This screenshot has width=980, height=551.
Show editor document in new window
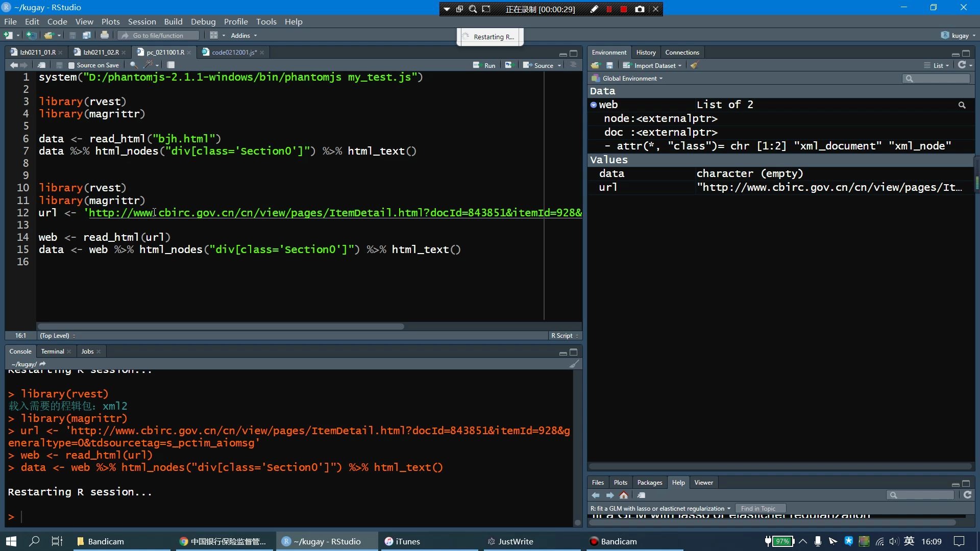pos(42,65)
